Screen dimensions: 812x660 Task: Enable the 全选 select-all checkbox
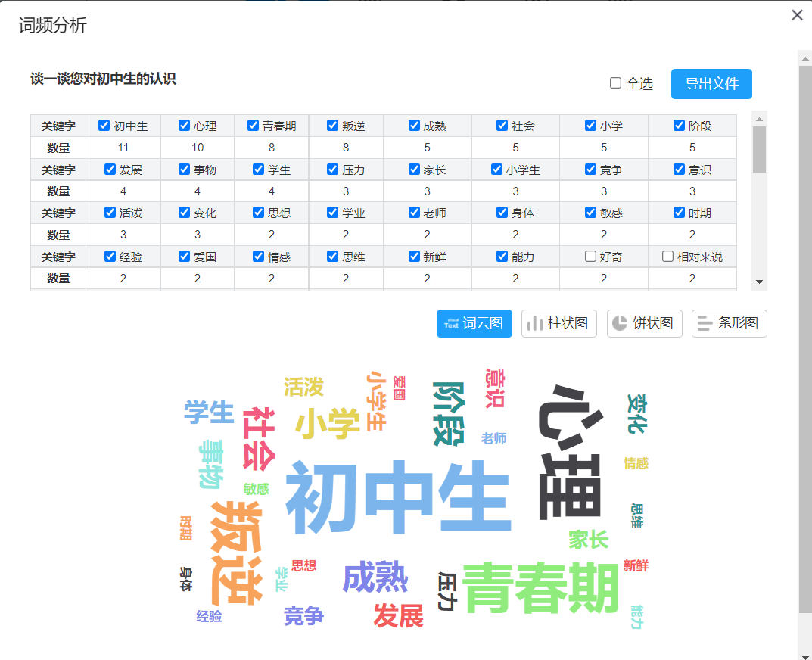point(615,83)
